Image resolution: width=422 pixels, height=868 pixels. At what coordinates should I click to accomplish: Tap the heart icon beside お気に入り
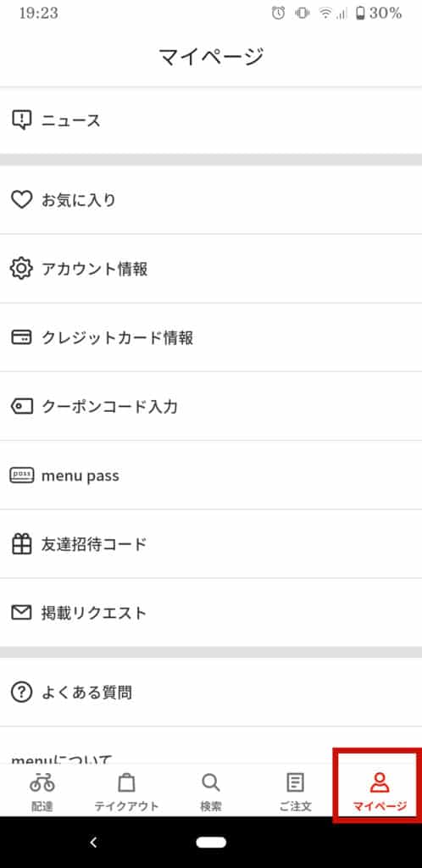[21, 200]
